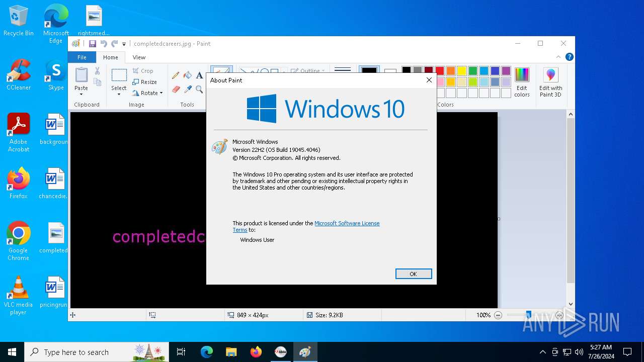The width and height of the screenshot is (644, 362).
Task: Pick the green color swatch
Action: click(x=472, y=71)
